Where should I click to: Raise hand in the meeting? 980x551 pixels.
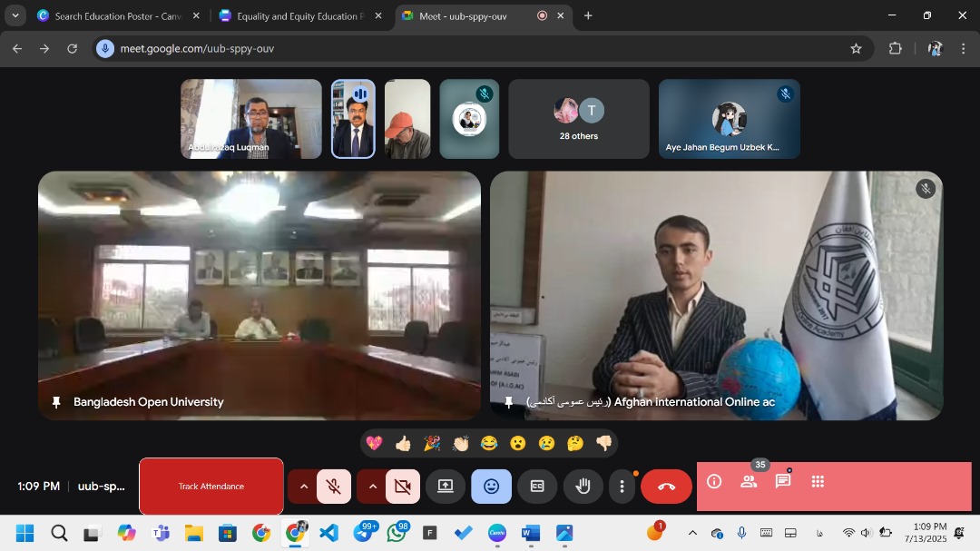583,487
